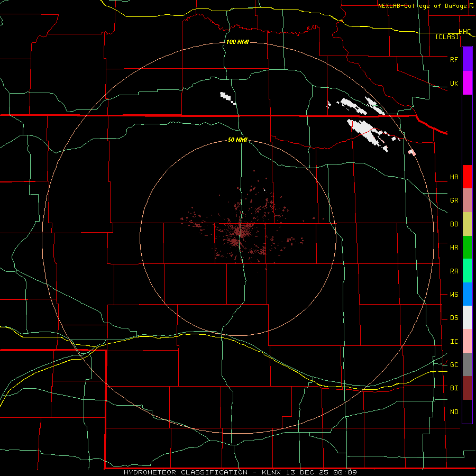The image size is (476, 476).
Task: Select the dusty pink GR legend color block
Action: click(x=467, y=200)
